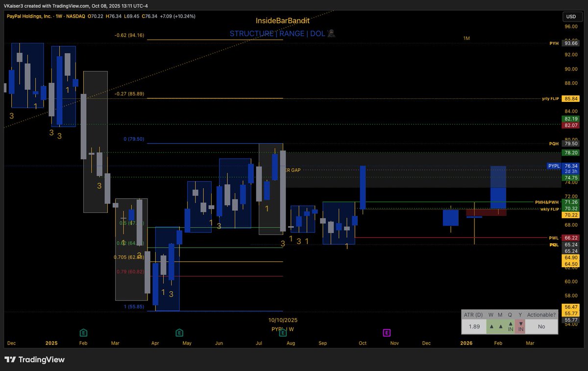Click the 10/10/2025 date label
This screenshot has width=588, height=371.
(x=283, y=320)
